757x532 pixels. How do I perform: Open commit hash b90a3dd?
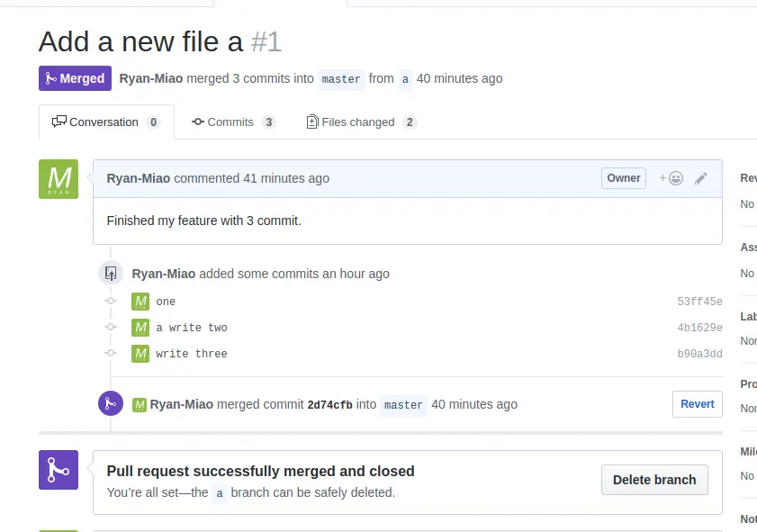699,354
